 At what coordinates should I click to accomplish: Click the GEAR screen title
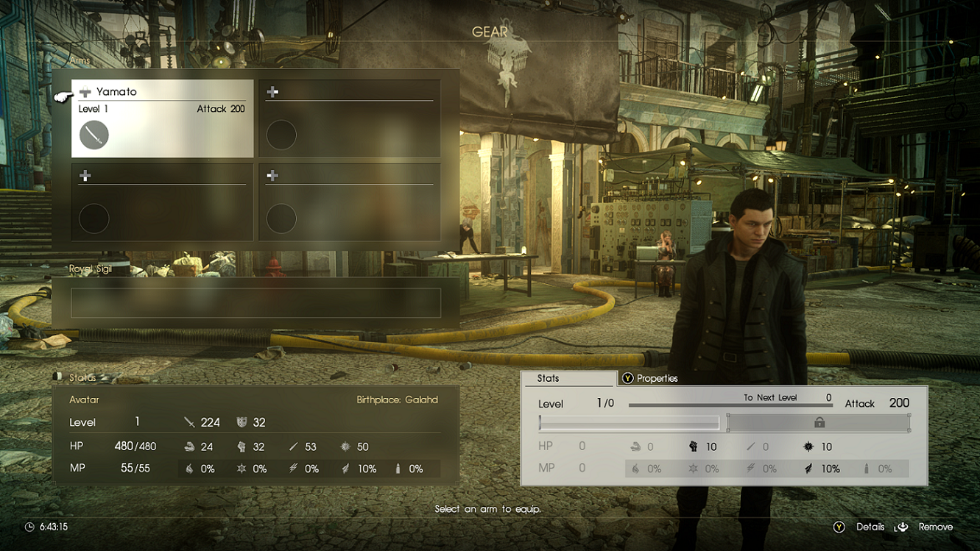[x=490, y=32]
